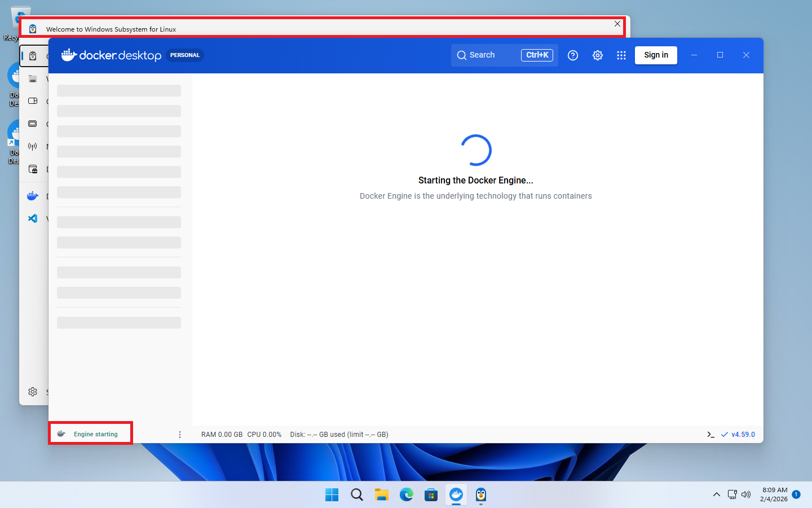This screenshot has height=508, width=812.
Task: Click the networking antenna icon in WSL sidebar
Action: (x=33, y=147)
